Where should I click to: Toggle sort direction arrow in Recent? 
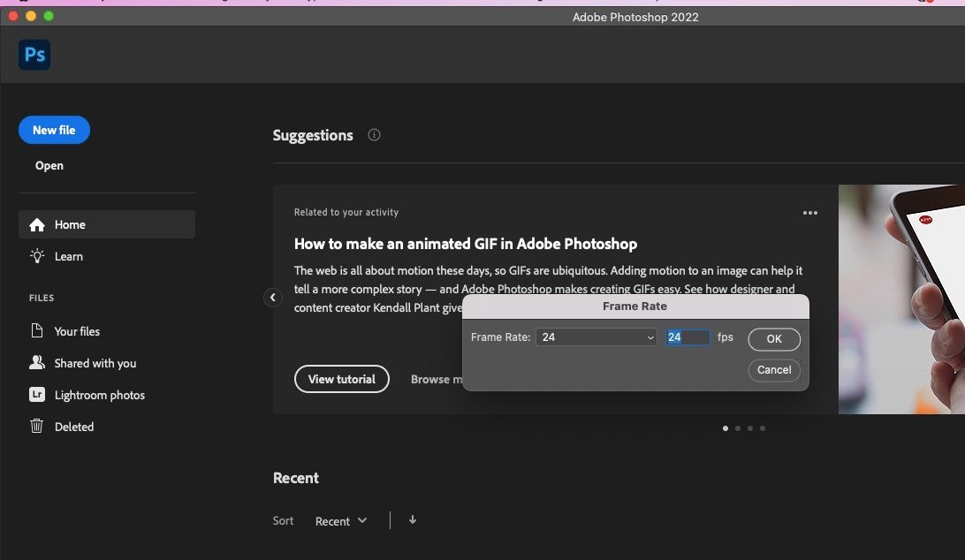[412, 520]
